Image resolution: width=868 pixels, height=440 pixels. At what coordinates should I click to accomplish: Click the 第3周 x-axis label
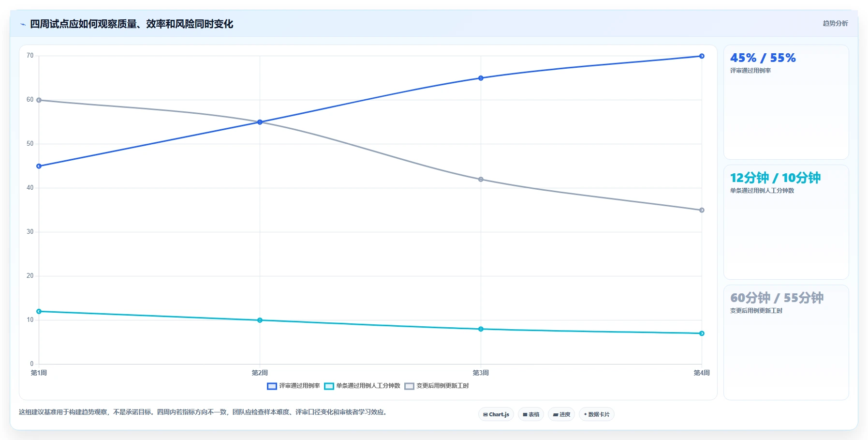tap(481, 373)
